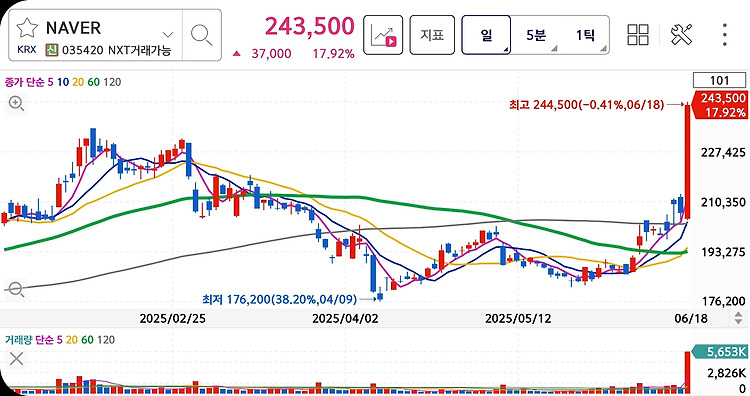Viewport: 750px width, 396px height.
Task: Click the 227,425 price axis label
Action: (x=723, y=153)
